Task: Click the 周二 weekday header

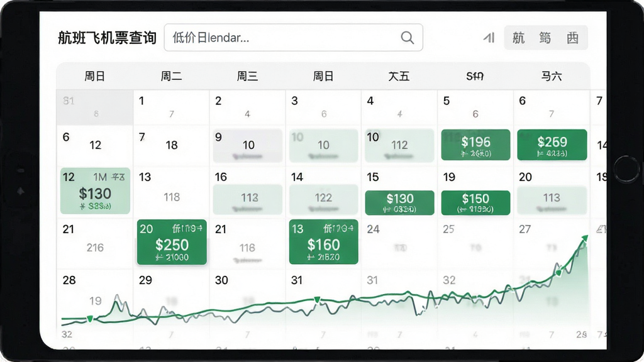Action: (171, 76)
